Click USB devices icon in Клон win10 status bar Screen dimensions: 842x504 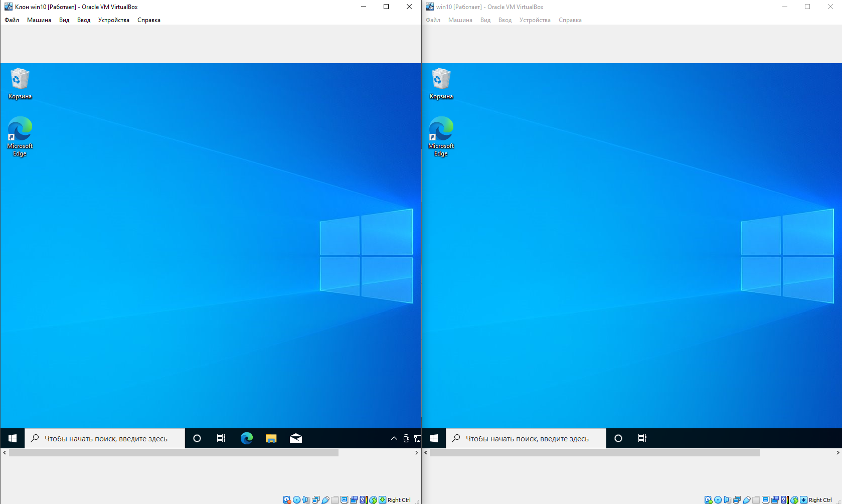(x=325, y=499)
